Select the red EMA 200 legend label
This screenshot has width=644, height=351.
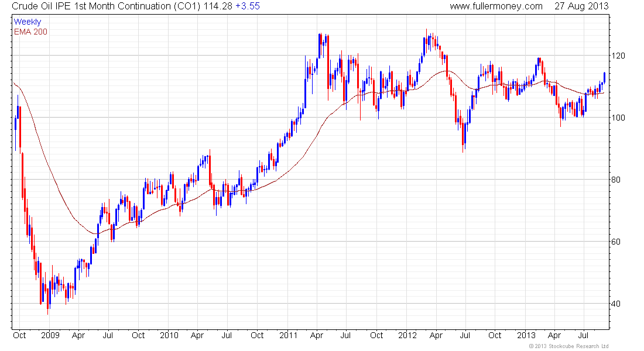click(x=30, y=32)
